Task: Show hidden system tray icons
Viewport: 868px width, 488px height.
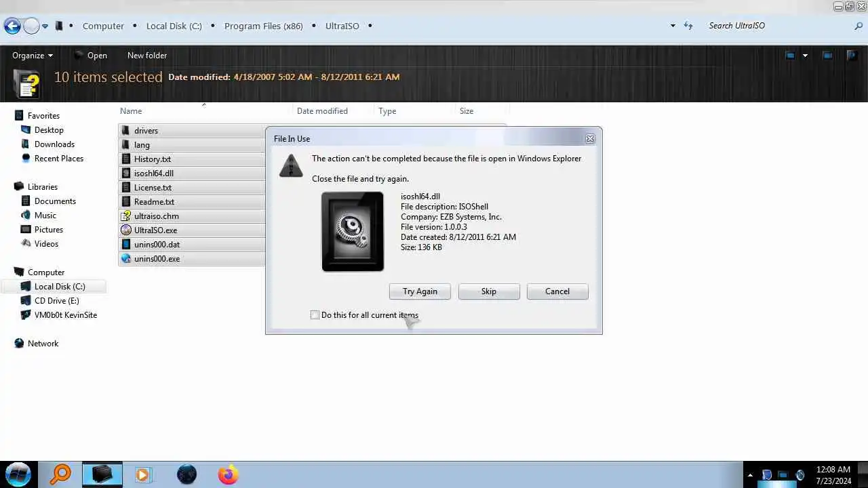Action: point(750,475)
